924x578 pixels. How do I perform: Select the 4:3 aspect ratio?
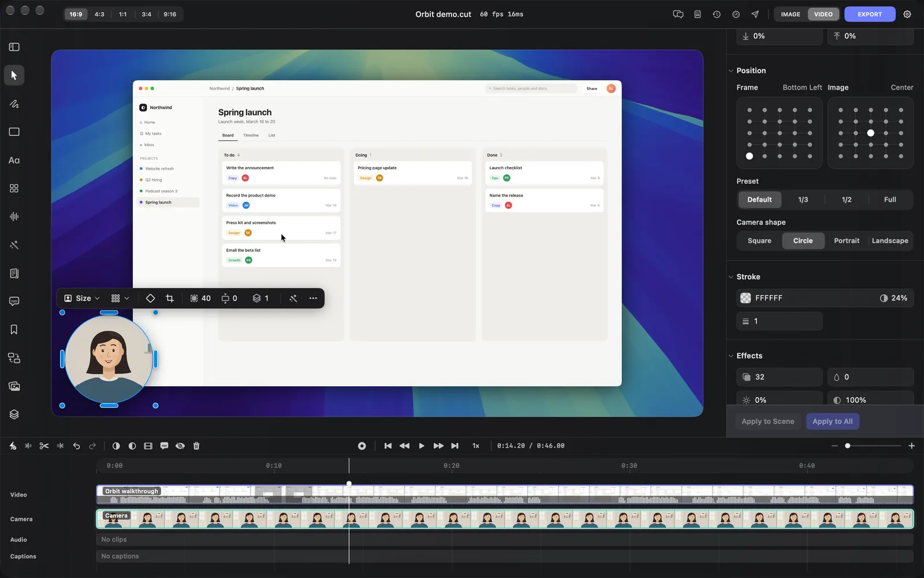click(99, 14)
